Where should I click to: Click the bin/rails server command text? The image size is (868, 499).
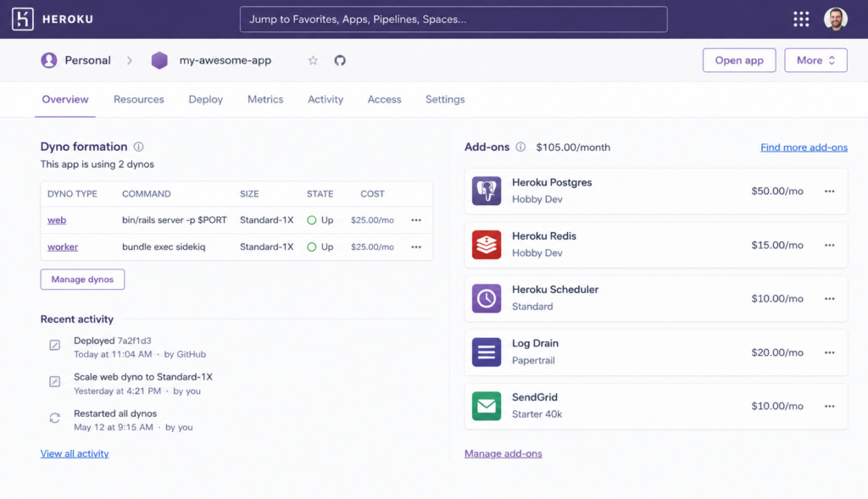tap(175, 220)
